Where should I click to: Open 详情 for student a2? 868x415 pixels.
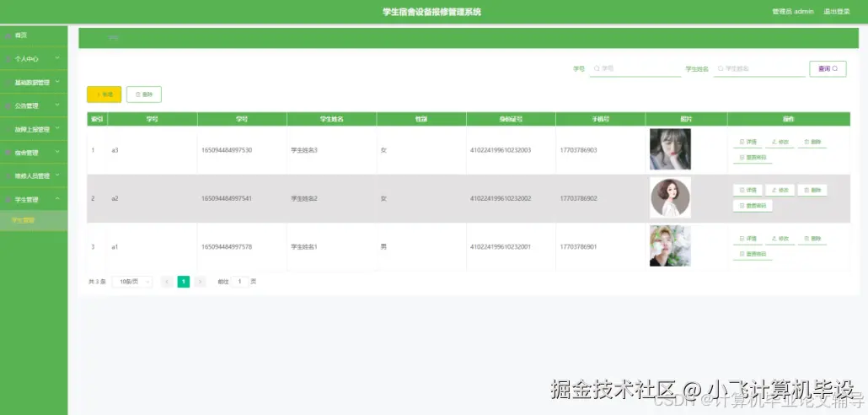[x=747, y=190]
